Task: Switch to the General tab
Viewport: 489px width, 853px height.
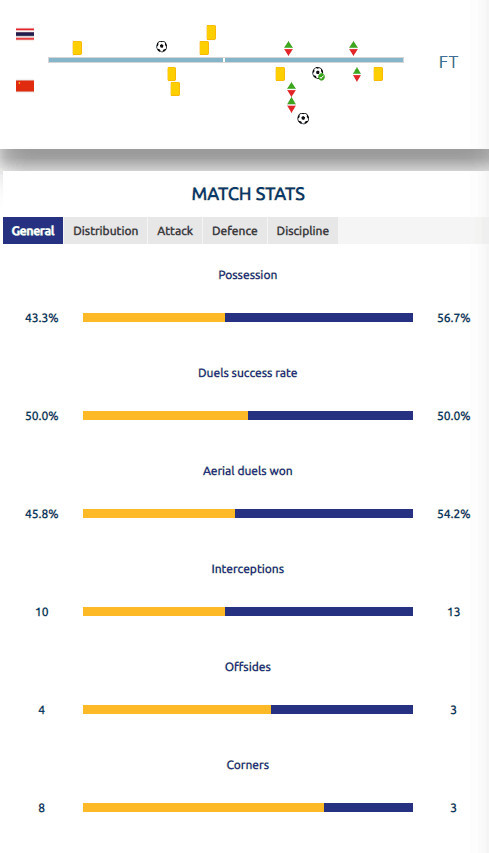Action: (x=33, y=231)
